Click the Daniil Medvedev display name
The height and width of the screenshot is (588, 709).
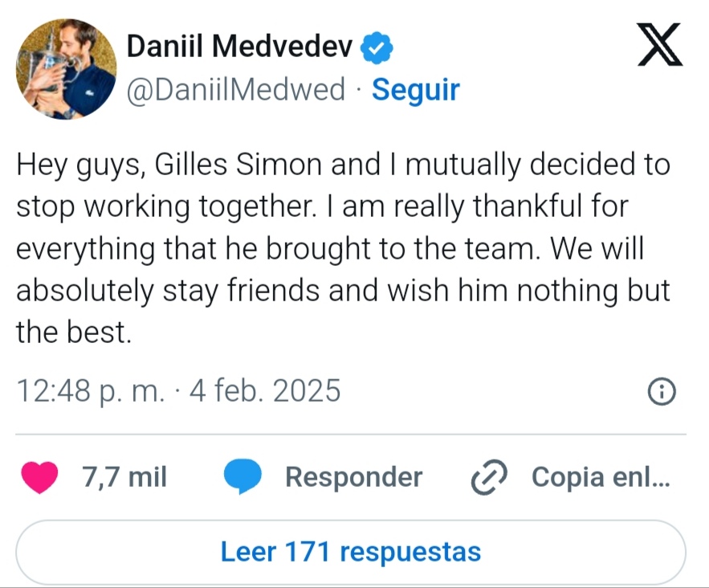click(x=240, y=48)
